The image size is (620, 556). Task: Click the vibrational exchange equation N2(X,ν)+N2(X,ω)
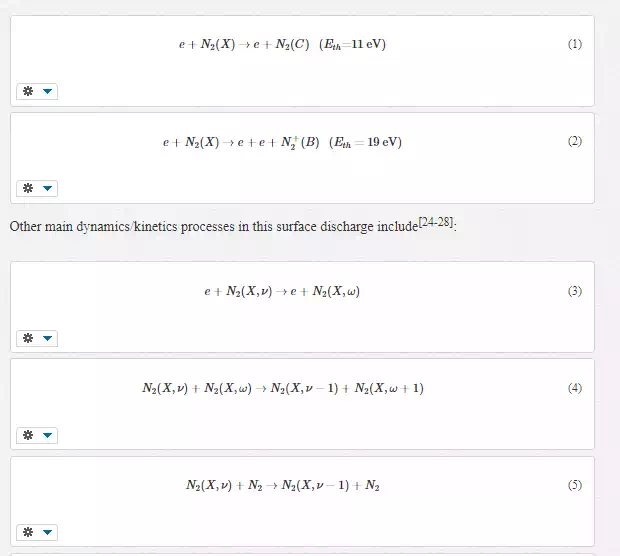[282, 389]
